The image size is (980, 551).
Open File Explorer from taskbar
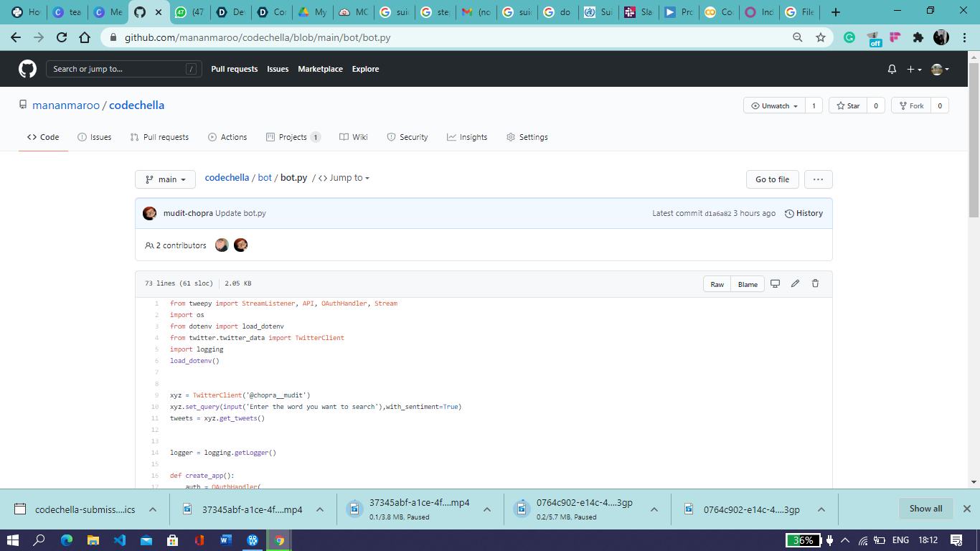[93, 540]
